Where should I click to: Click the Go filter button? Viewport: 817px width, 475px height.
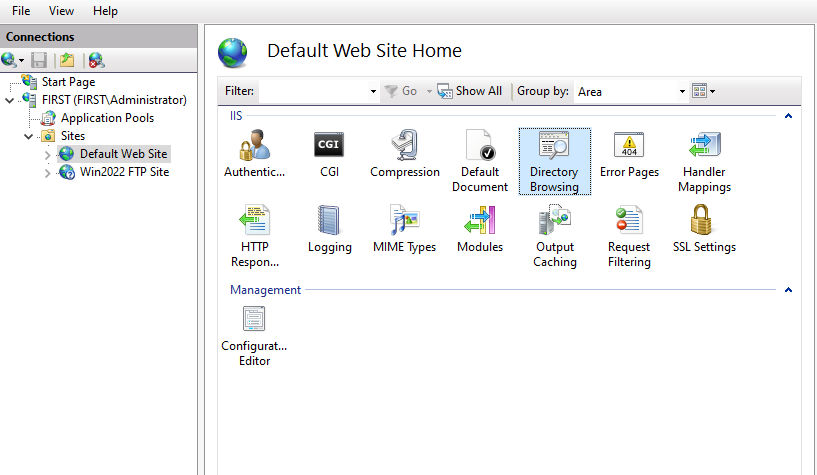pyautogui.click(x=401, y=91)
